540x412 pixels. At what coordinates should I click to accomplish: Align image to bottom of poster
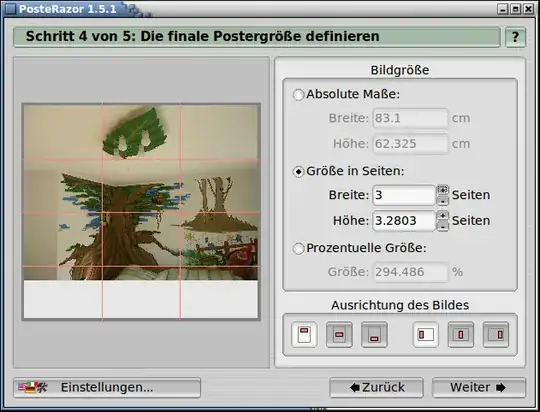click(374, 334)
